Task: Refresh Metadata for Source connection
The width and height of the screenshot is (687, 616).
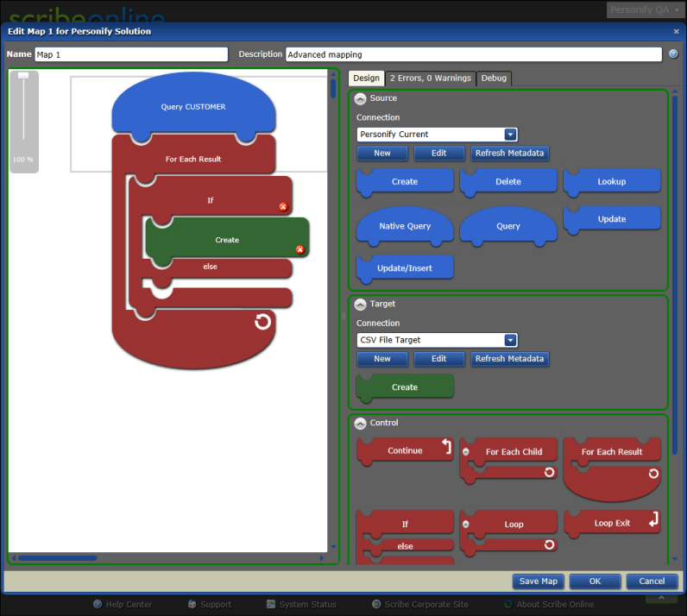Action: [x=509, y=153]
